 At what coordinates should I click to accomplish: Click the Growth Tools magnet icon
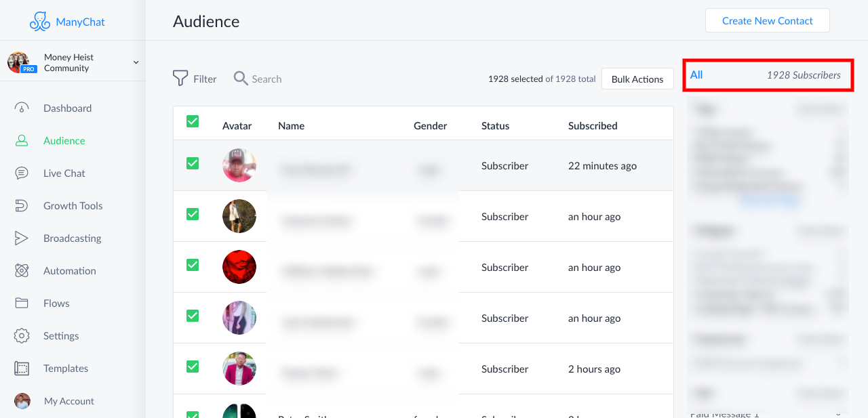[x=22, y=206]
